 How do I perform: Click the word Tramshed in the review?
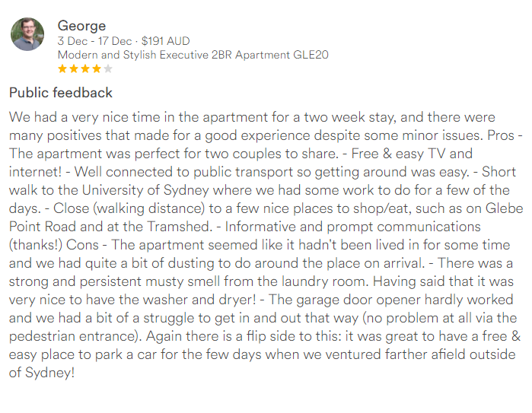pyautogui.click(x=180, y=227)
